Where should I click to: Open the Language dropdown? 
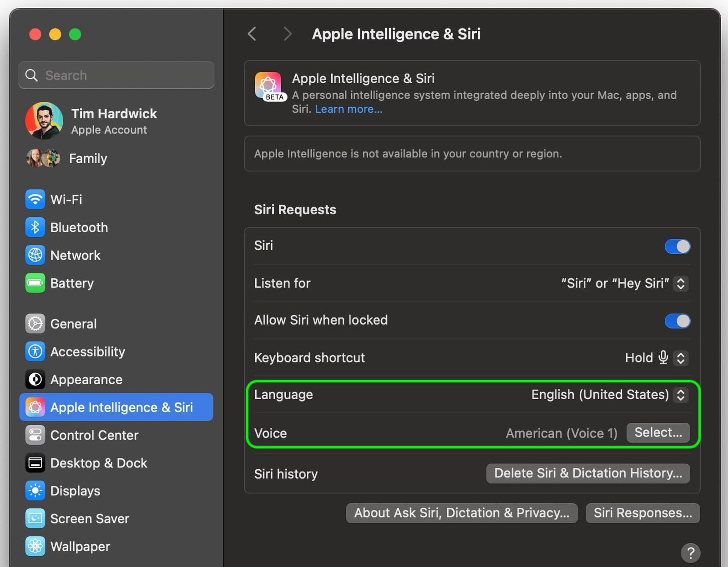pos(681,395)
